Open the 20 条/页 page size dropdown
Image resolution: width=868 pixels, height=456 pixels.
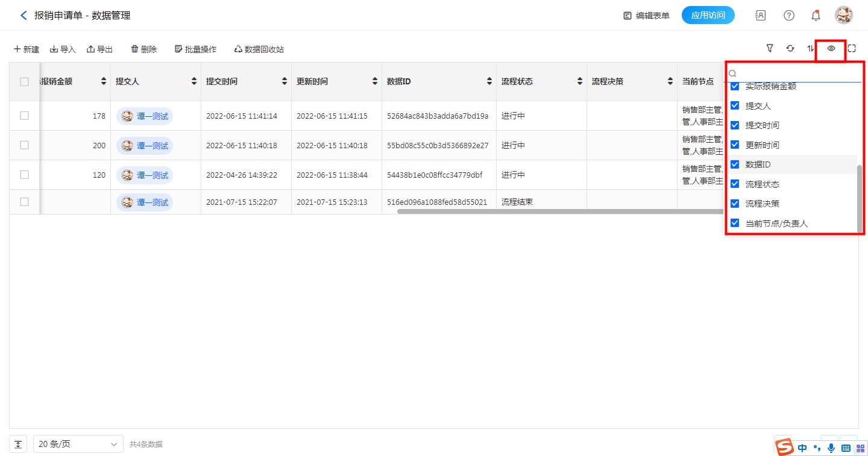[78, 445]
